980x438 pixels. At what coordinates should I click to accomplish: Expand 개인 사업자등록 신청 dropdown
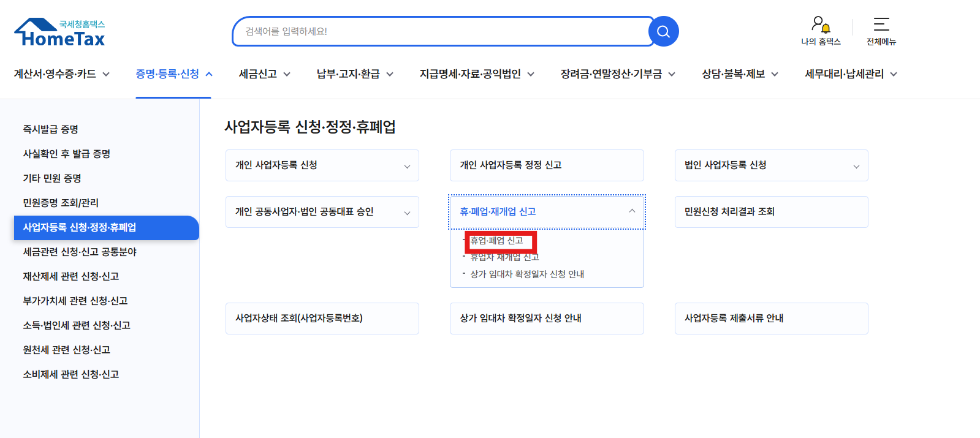(x=322, y=165)
